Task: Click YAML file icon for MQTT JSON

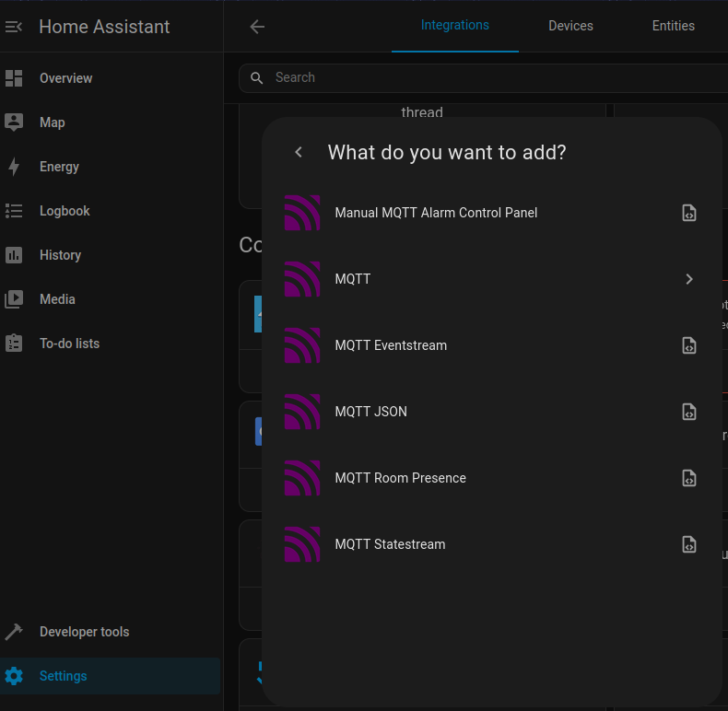Action: (x=689, y=412)
